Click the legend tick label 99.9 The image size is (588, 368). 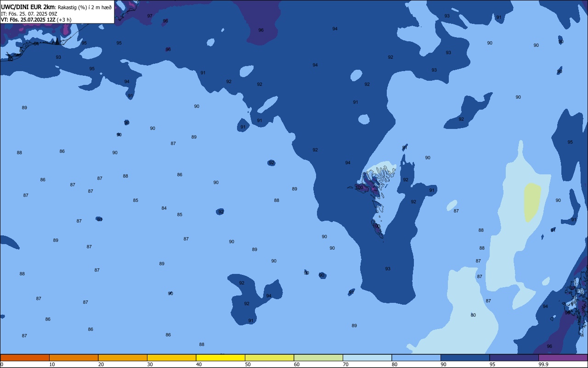point(543,364)
